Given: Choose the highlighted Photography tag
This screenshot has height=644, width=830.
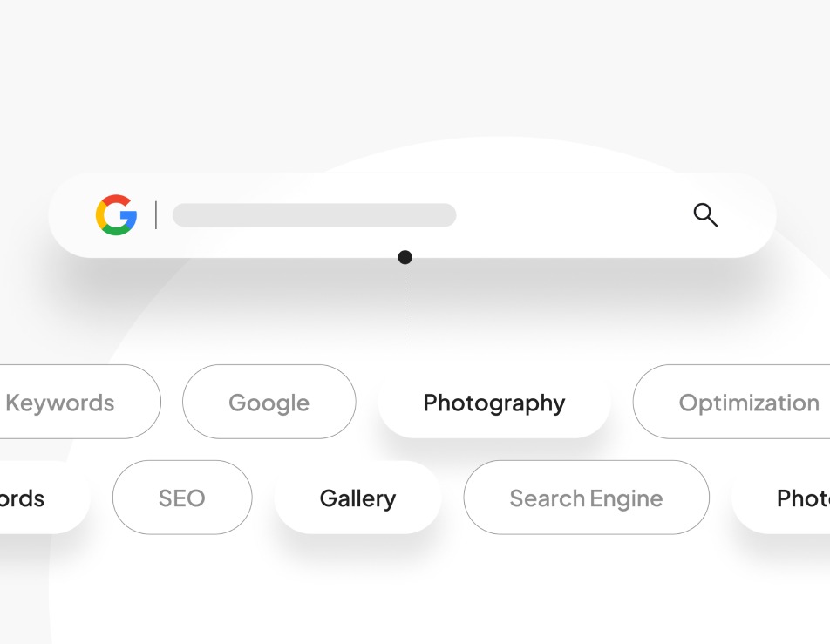Looking at the screenshot, I should click(493, 403).
